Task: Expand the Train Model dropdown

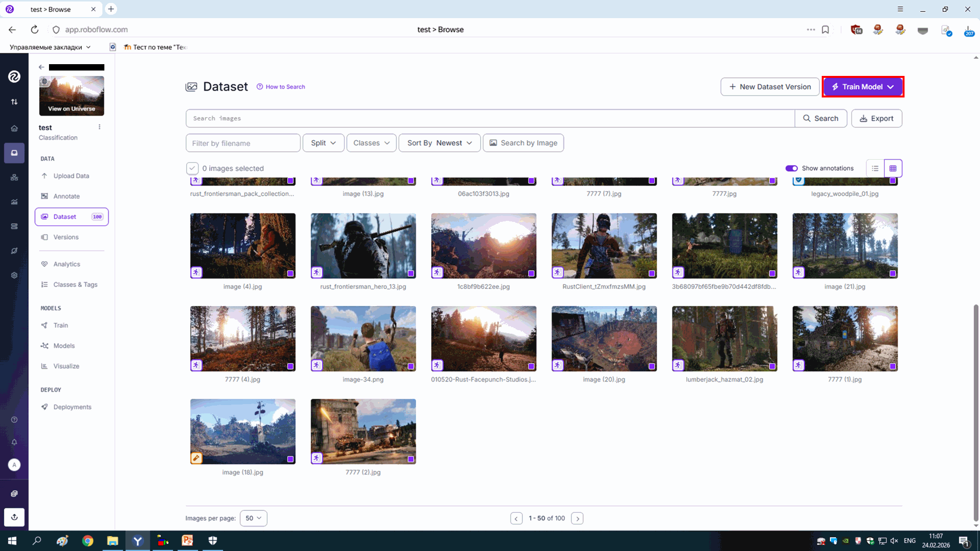Action: click(863, 87)
